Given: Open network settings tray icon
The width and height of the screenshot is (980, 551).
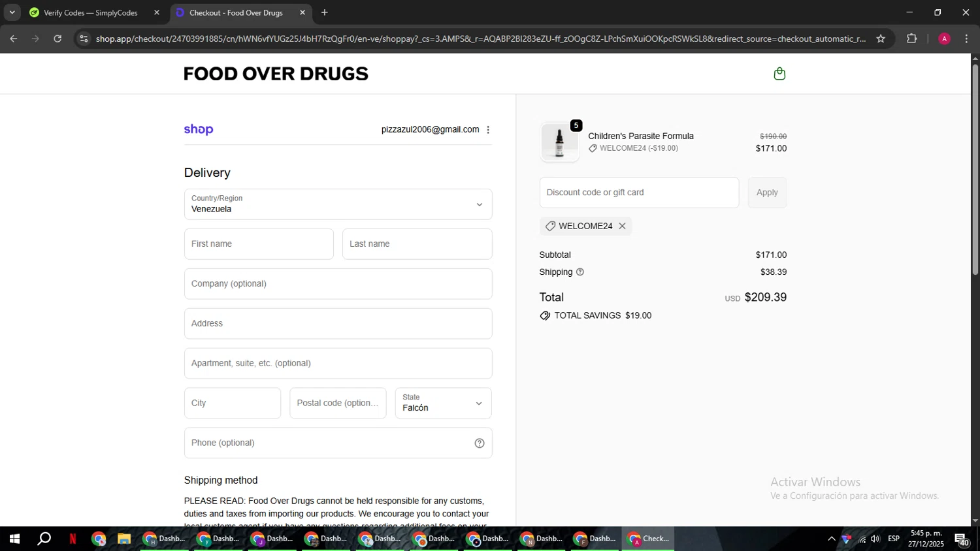Looking at the screenshot, I should point(862,539).
